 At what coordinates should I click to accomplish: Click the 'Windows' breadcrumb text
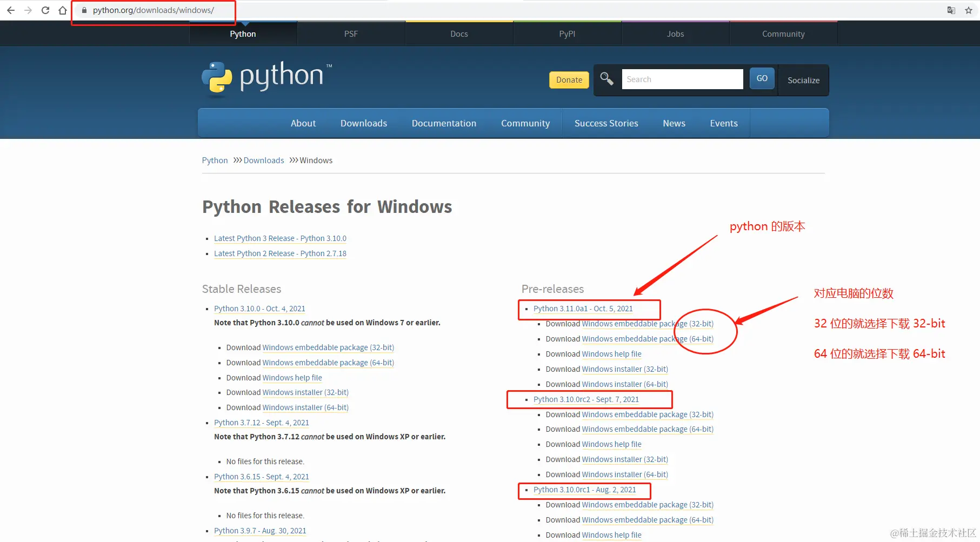pyautogui.click(x=316, y=160)
